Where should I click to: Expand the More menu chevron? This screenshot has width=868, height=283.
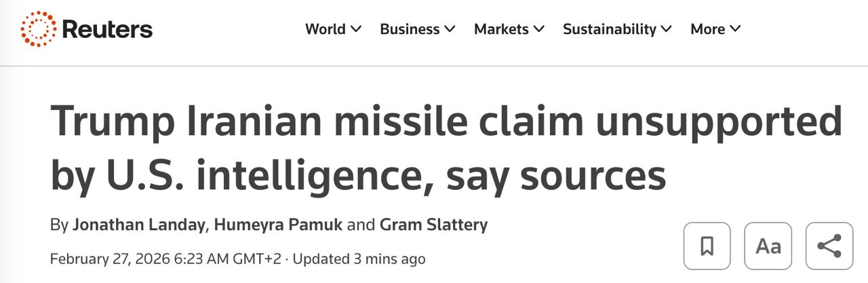pyautogui.click(x=736, y=29)
